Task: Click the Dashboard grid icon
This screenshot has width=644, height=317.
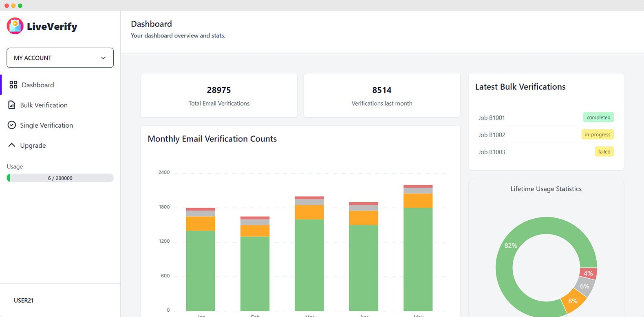Action: tap(13, 85)
